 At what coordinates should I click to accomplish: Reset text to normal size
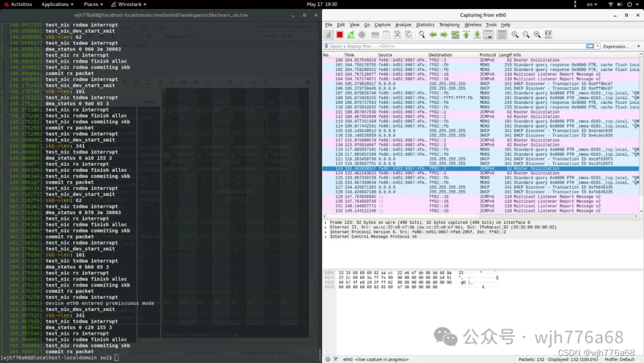(537, 35)
